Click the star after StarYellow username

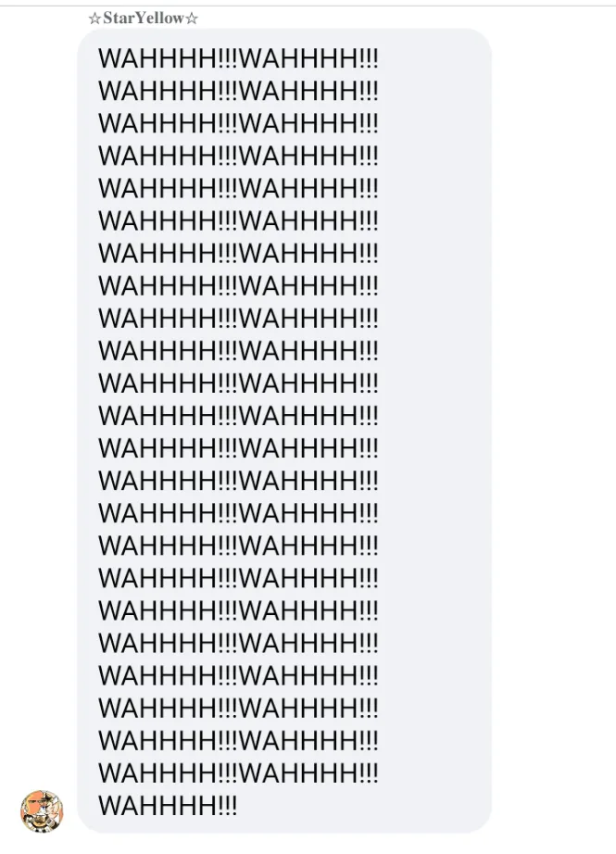point(192,19)
